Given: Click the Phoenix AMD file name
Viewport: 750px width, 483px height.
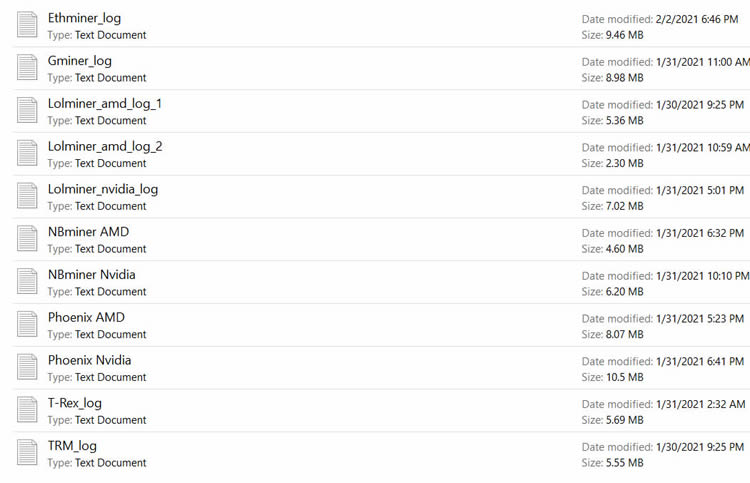Looking at the screenshot, I should pos(86,318).
